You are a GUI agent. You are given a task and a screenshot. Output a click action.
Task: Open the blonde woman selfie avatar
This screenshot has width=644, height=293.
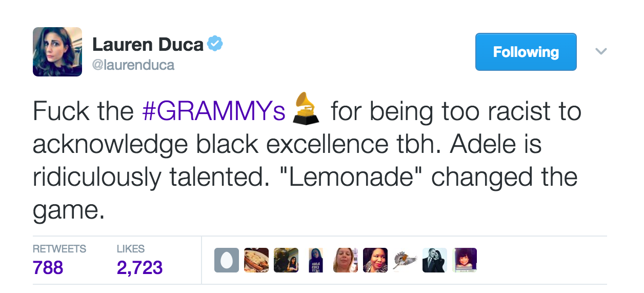pos(346,260)
